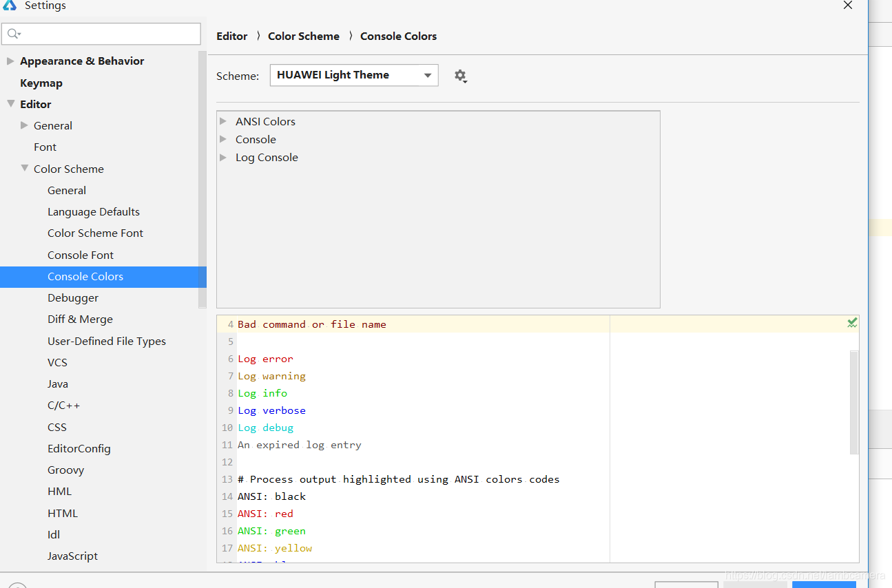The image size is (892, 588).
Task: Collapse the Editor section arrow
Action: point(10,104)
